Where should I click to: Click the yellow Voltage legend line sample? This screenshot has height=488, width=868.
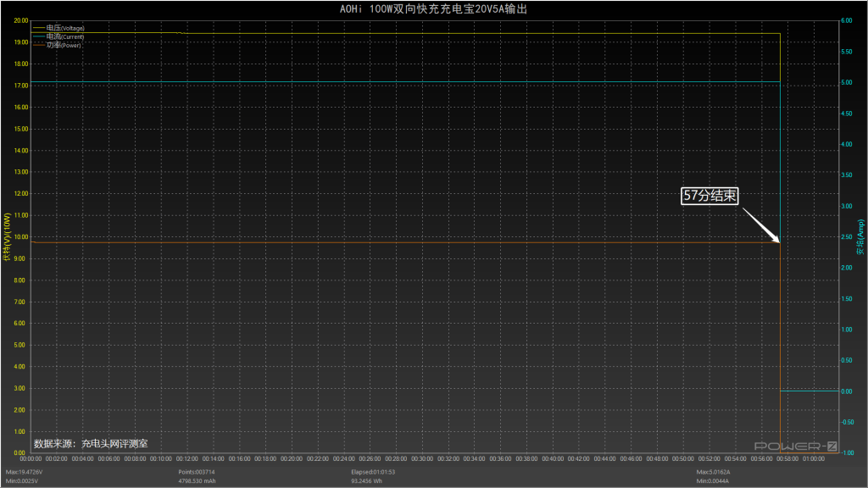pos(39,28)
